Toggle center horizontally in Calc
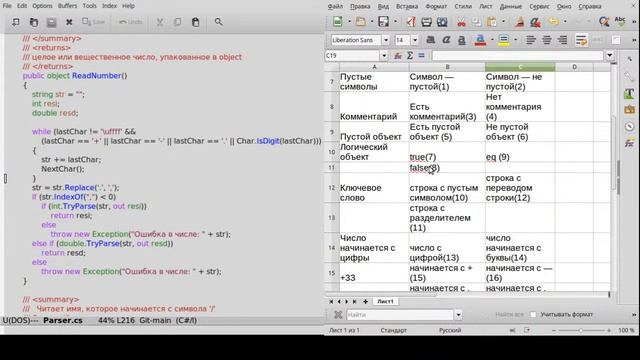 [x=547, y=40]
